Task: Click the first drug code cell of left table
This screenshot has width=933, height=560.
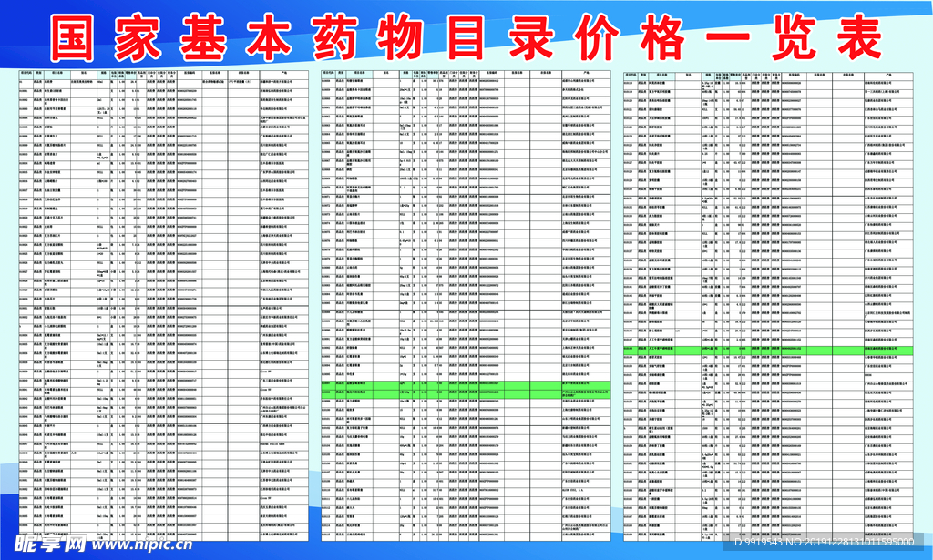Action: tap(26, 82)
